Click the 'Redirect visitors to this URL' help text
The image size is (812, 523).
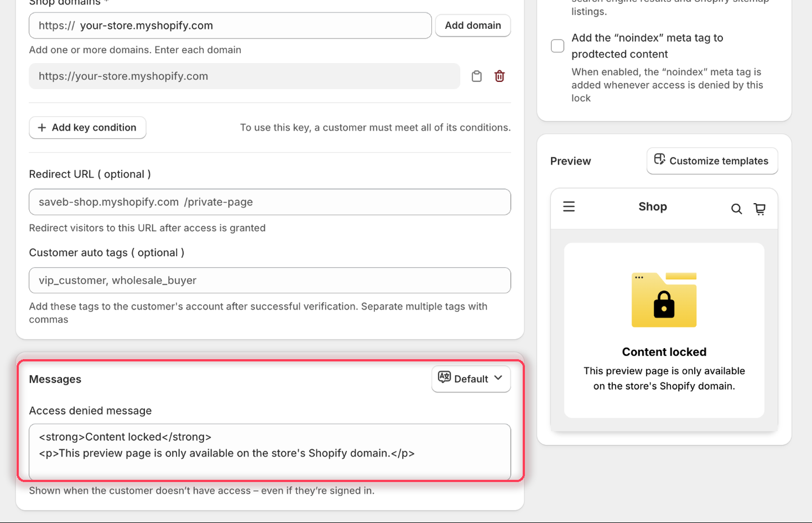coord(147,228)
